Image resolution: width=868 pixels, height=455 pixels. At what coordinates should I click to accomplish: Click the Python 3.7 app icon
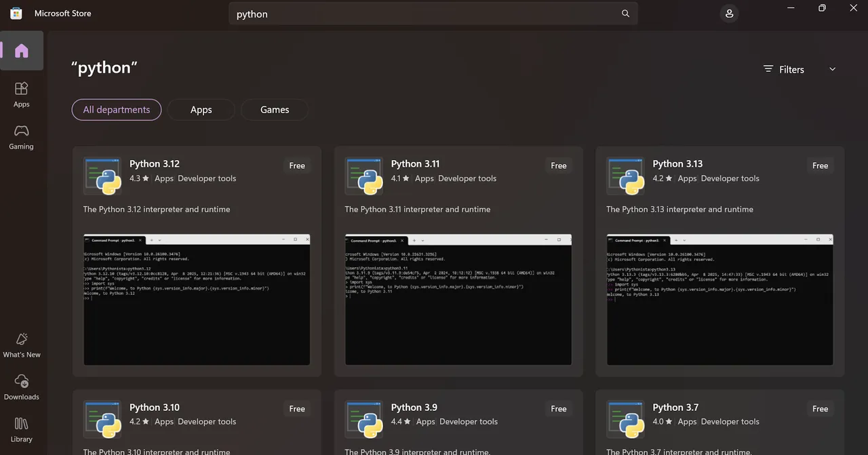tap(626, 420)
